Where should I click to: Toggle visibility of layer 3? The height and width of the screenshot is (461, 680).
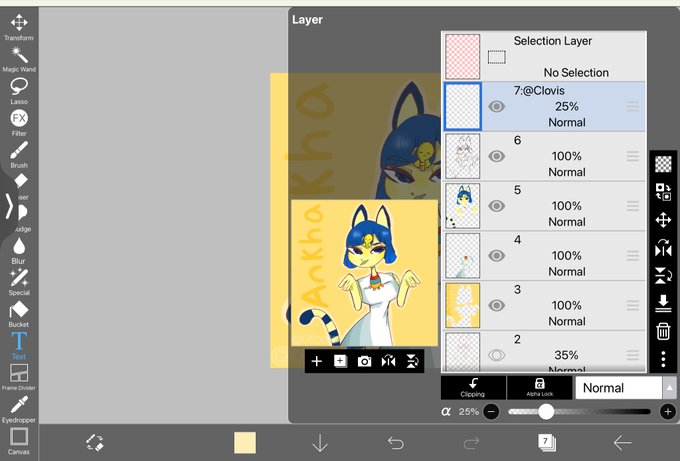(497, 305)
